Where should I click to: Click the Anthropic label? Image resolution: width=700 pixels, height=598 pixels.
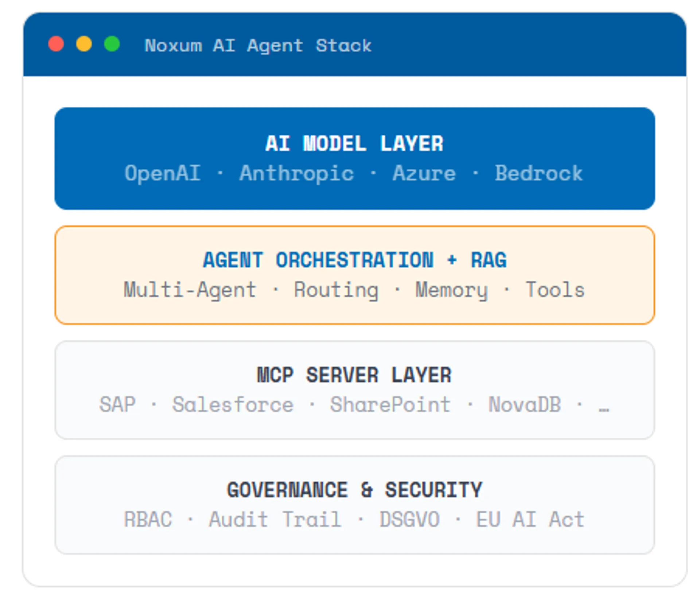pos(296,173)
